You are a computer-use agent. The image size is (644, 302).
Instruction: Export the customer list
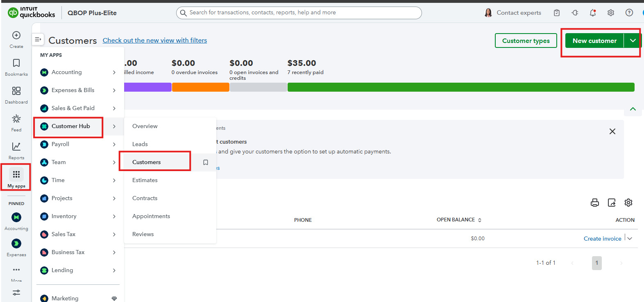pos(612,203)
